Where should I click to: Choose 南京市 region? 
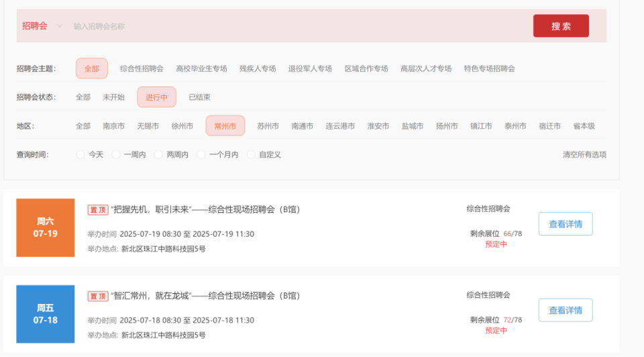(113, 126)
